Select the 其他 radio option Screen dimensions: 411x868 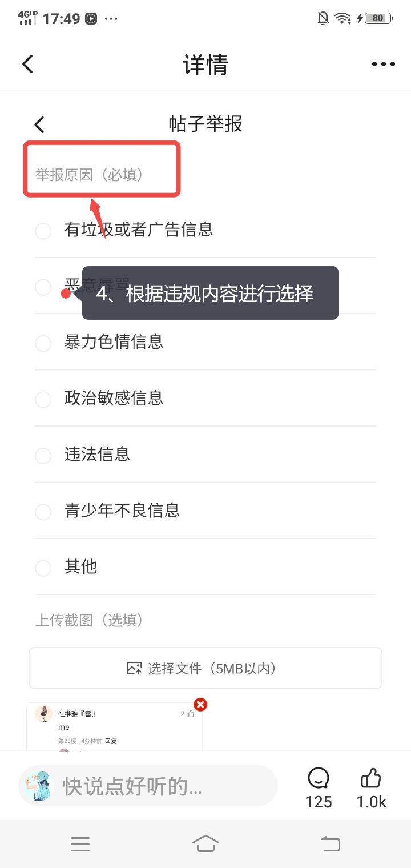tap(43, 568)
